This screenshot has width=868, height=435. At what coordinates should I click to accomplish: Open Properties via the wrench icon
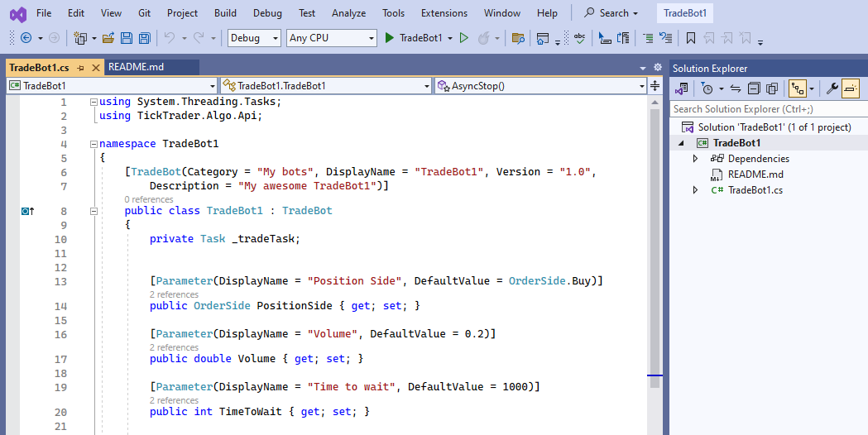click(832, 88)
